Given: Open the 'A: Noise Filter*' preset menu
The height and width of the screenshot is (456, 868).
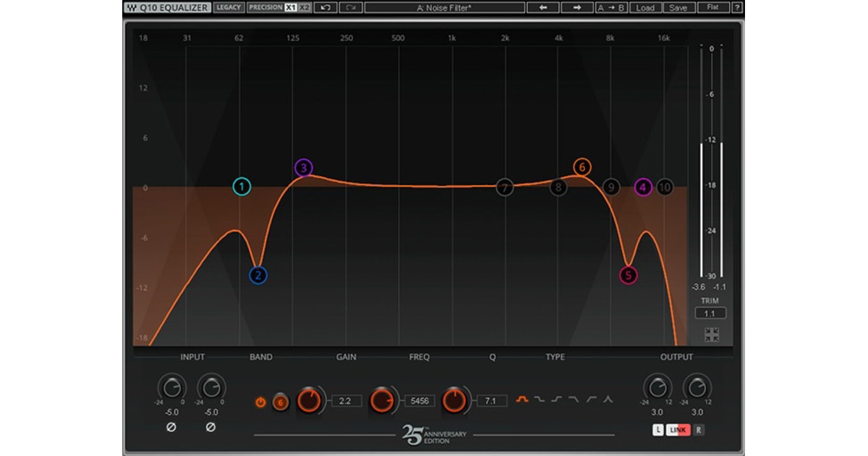Looking at the screenshot, I should 444,7.
